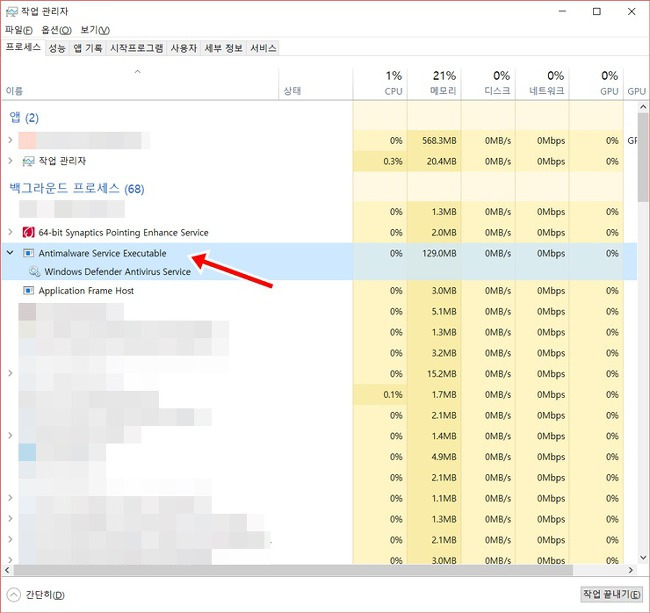The image size is (650, 613).
Task: Open the 파일(F) menu
Action: pyautogui.click(x=19, y=30)
